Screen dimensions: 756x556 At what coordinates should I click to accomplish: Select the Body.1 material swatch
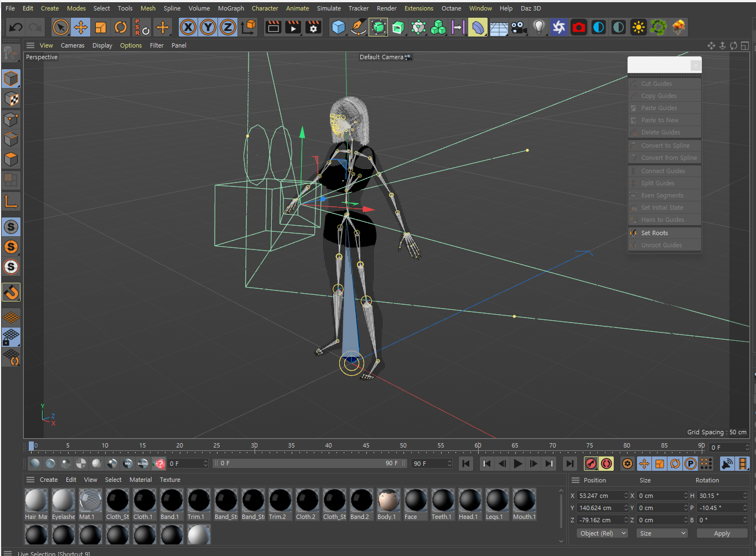coord(389,505)
